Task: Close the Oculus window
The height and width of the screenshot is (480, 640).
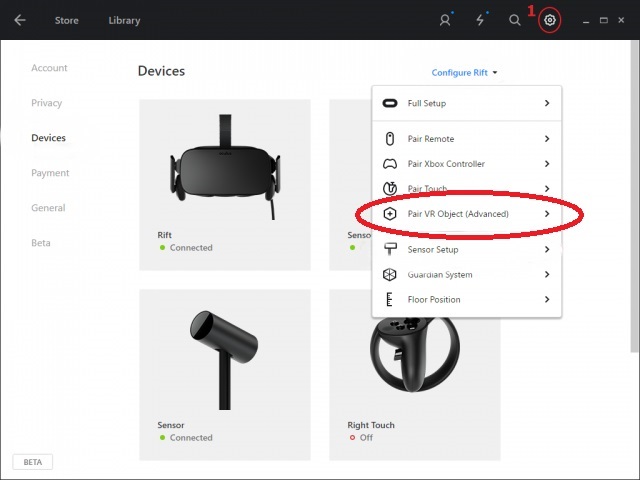Action: [621, 20]
